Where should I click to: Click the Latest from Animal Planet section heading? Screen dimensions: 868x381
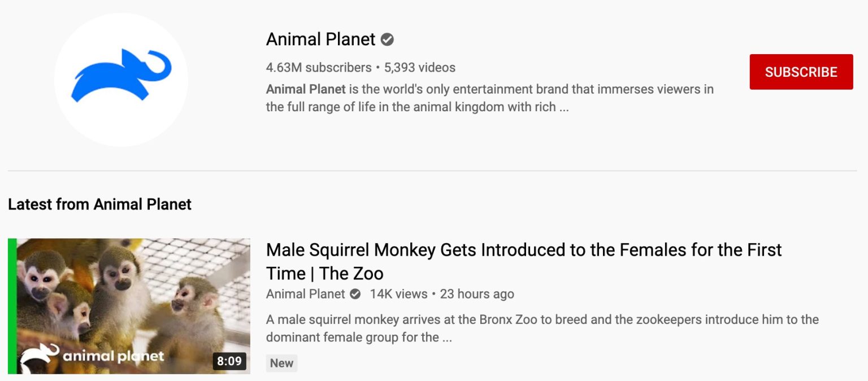(99, 204)
